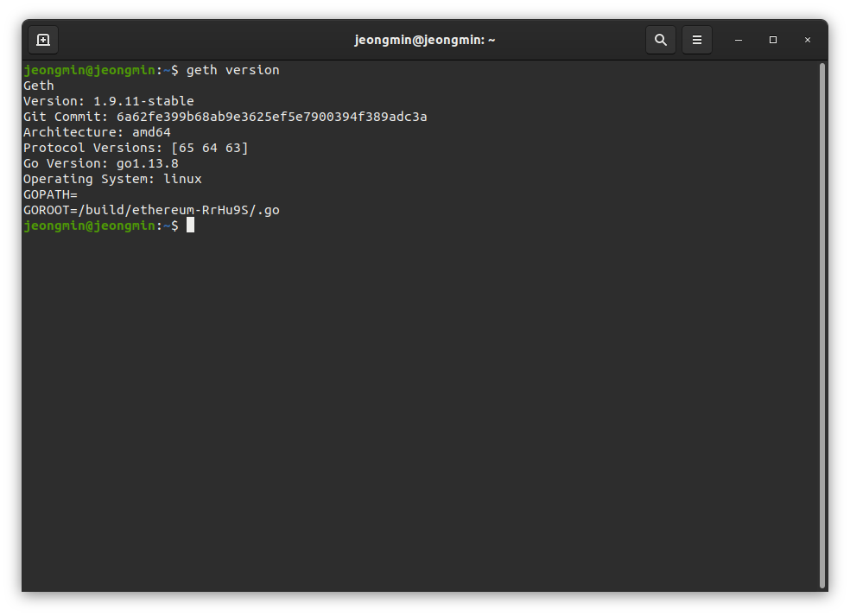This screenshot has width=850, height=616.
Task: Open the terminal search tool
Action: point(660,40)
